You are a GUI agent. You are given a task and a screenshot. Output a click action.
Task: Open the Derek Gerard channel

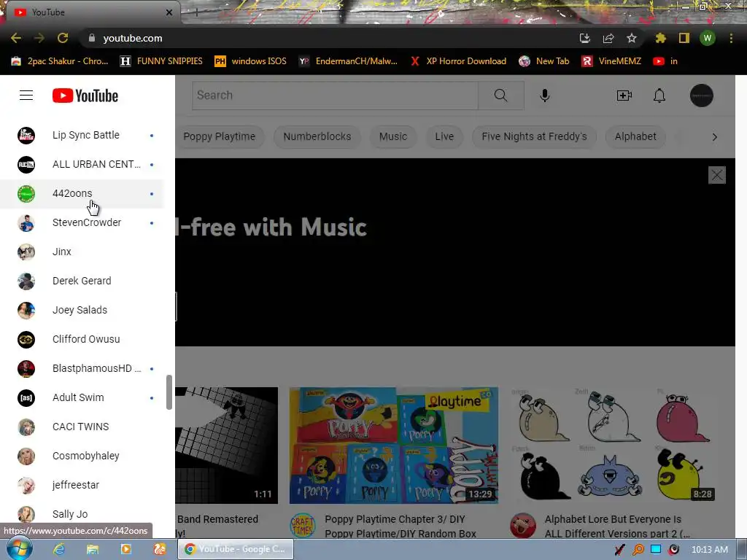82,281
